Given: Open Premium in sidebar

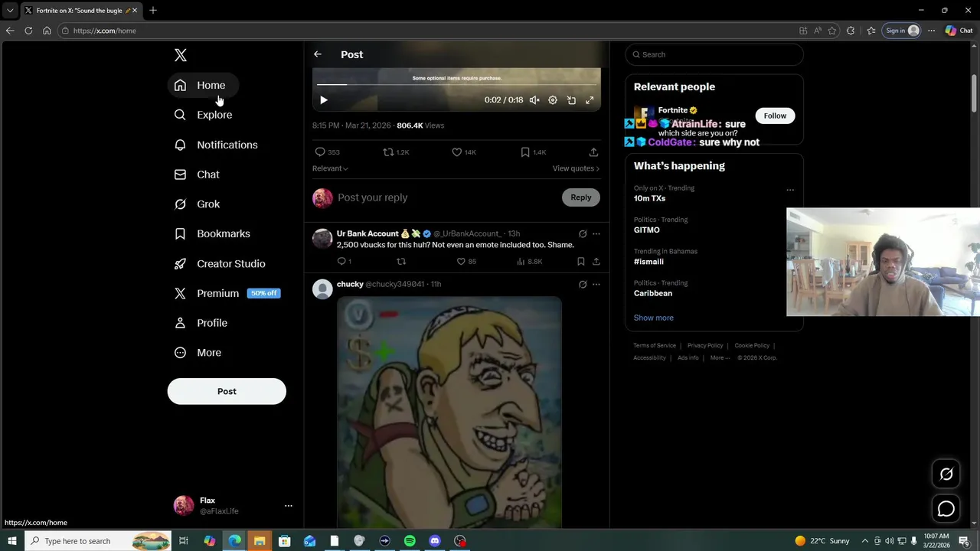Looking at the screenshot, I should coord(227,293).
